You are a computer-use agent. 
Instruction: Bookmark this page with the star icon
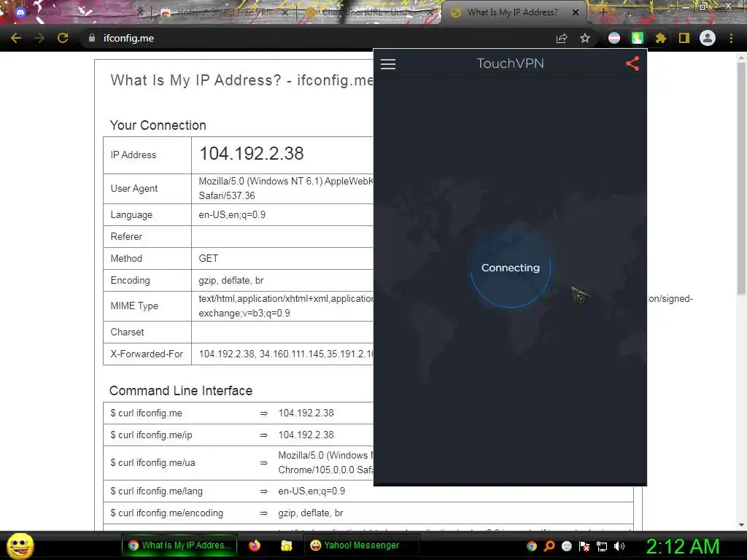[585, 38]
